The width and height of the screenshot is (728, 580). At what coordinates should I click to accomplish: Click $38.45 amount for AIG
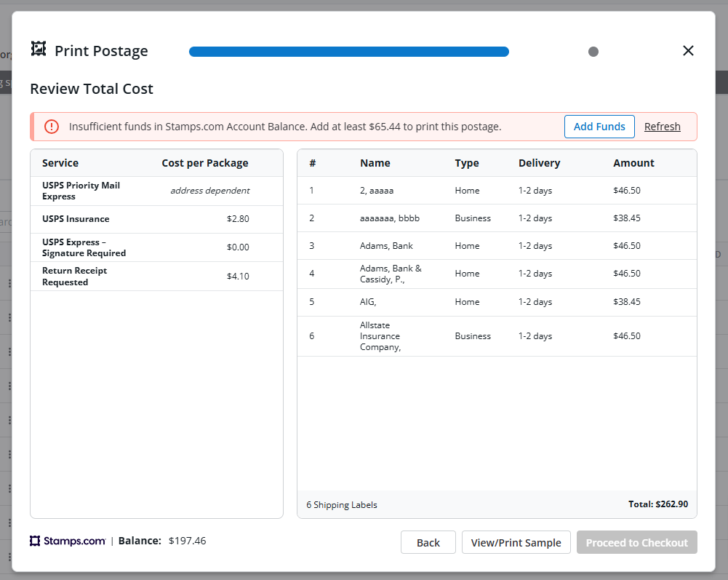click(627, 302)
